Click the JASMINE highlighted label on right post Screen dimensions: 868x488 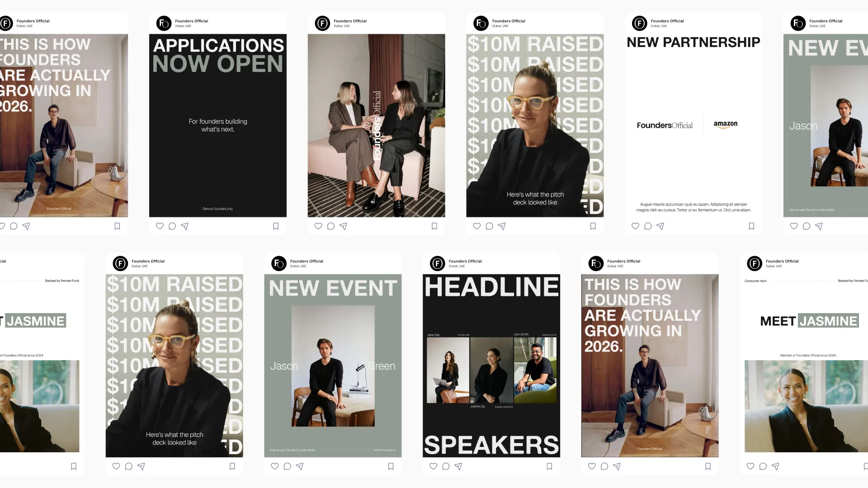[x=828, y=321]
